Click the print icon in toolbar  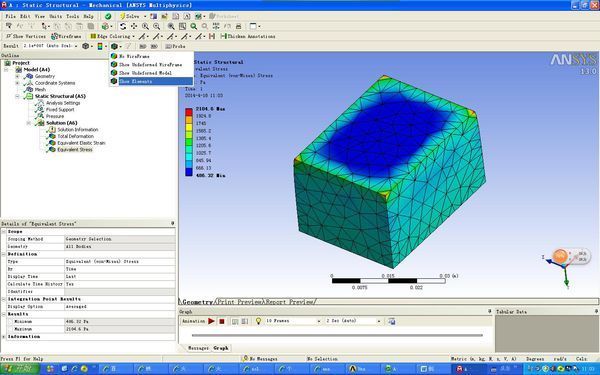238,26
